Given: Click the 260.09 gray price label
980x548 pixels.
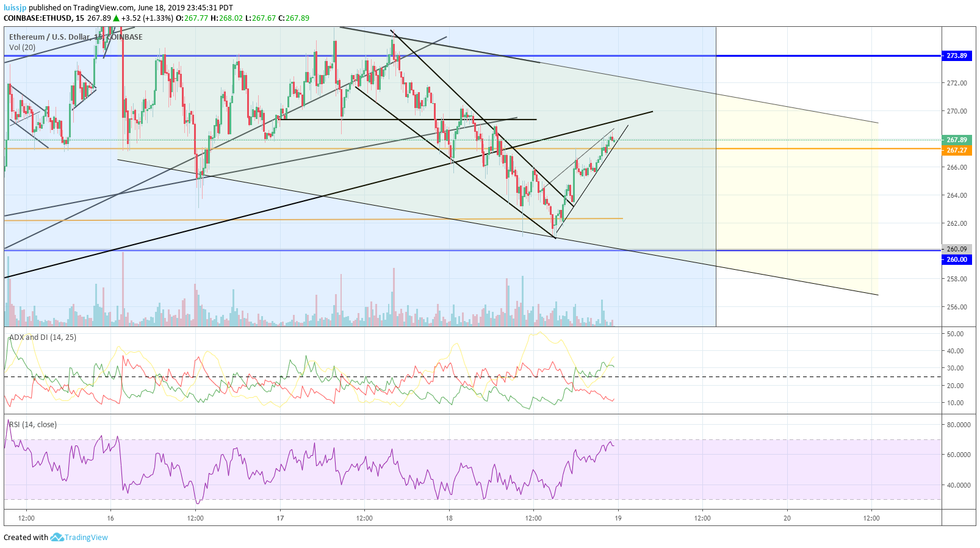Looking at the screenshot, I should point(956,249).
